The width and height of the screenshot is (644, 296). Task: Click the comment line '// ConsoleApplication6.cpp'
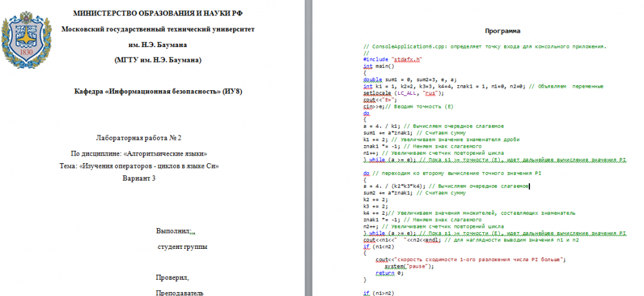(485, 46)
